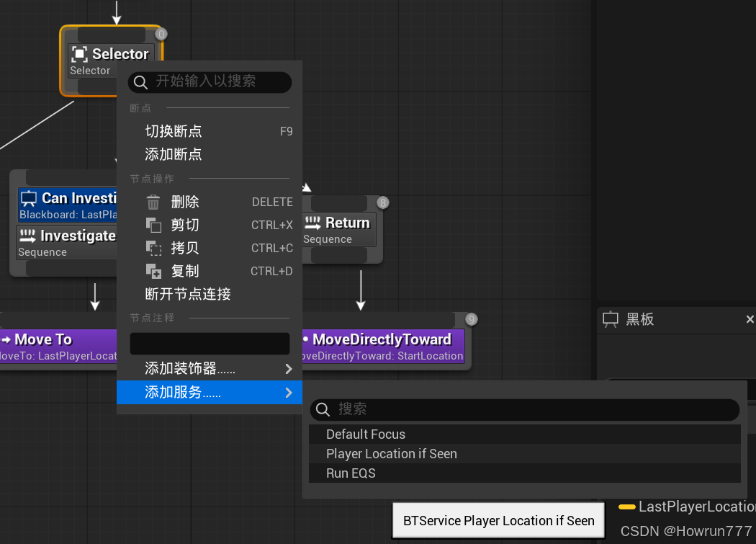The width and height of the screenshot is (756, 544).
Task: Select 剪切 menu entry
Action: [x=210, y=225]
